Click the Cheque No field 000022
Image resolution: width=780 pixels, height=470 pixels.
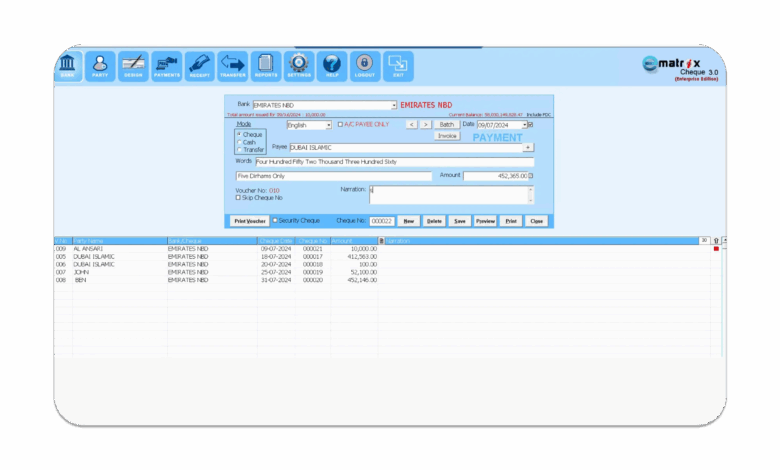click(382, 221)
